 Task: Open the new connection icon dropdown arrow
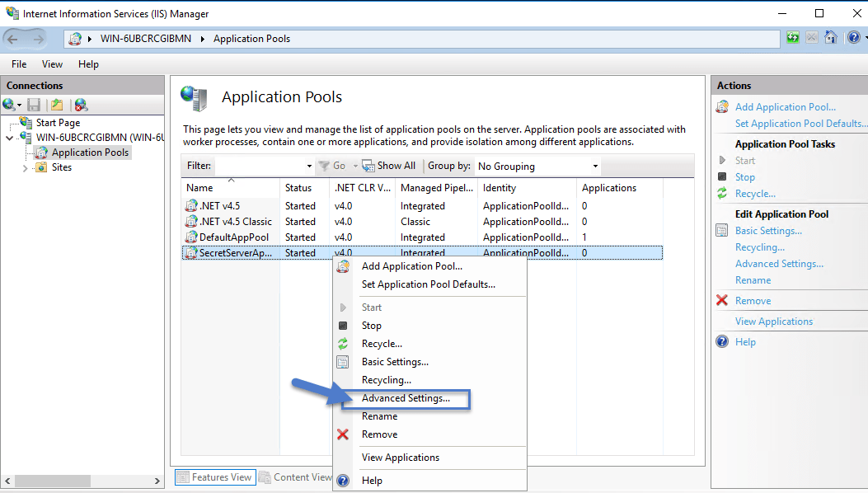pyautogui.click(x=20, y=106)
